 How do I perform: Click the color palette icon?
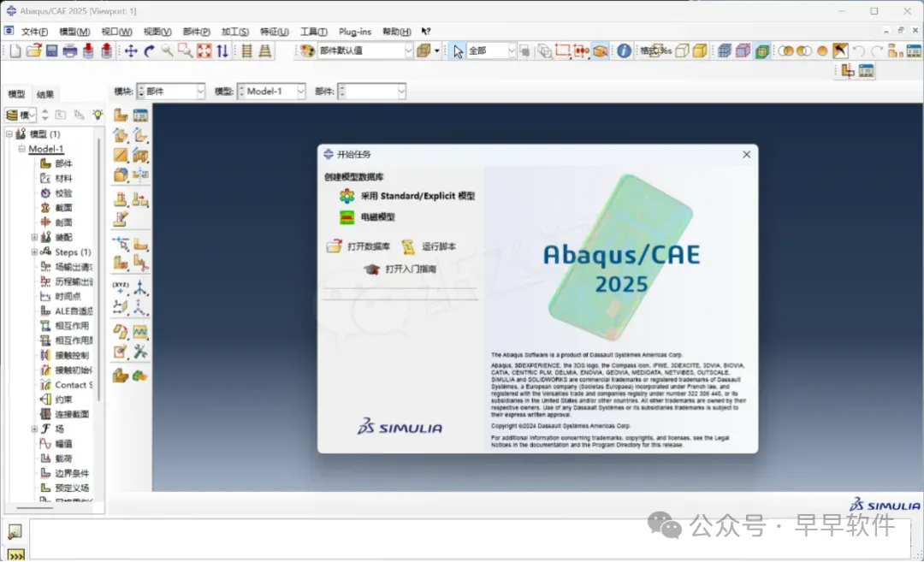(307, 51)
